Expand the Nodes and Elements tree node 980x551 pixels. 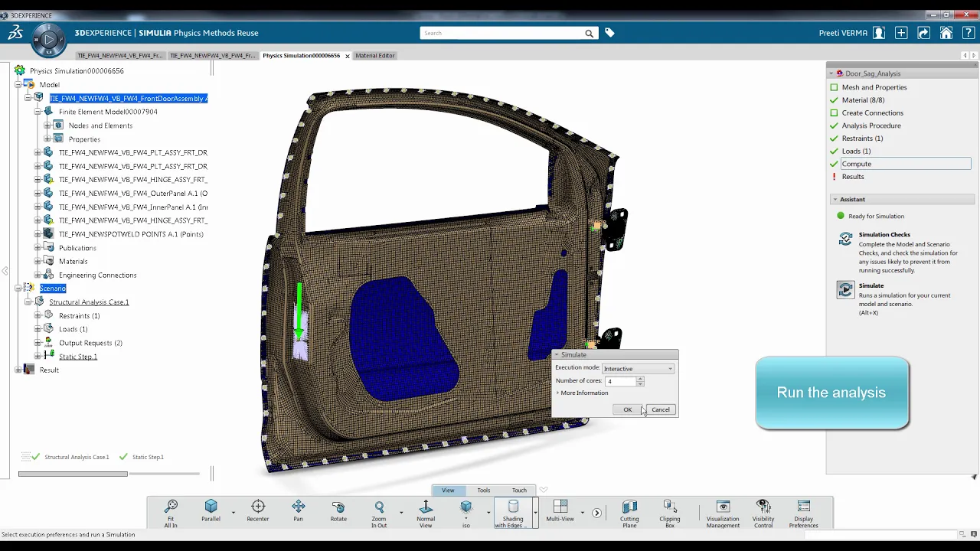click(47, 126)
